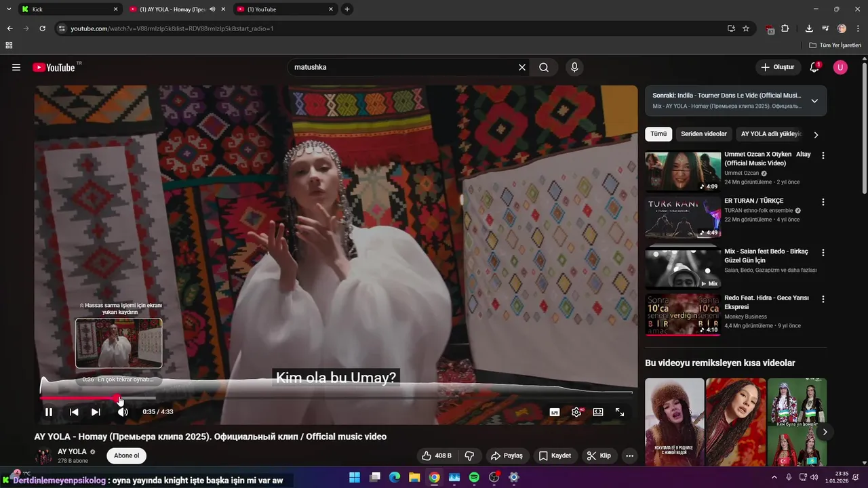Create a clip with Klip
The height and width of the screenshot is (488, 868).
coord(599,455)
